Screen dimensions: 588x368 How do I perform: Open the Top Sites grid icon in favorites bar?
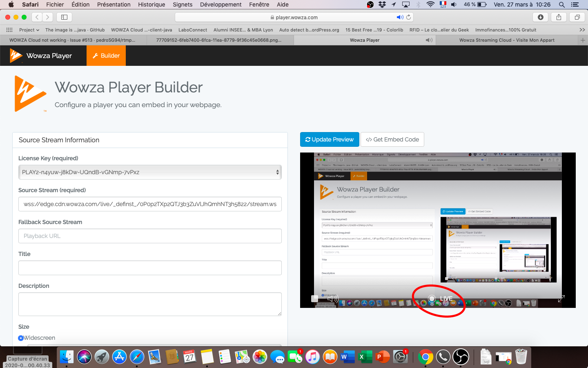[x=9, y=30]
